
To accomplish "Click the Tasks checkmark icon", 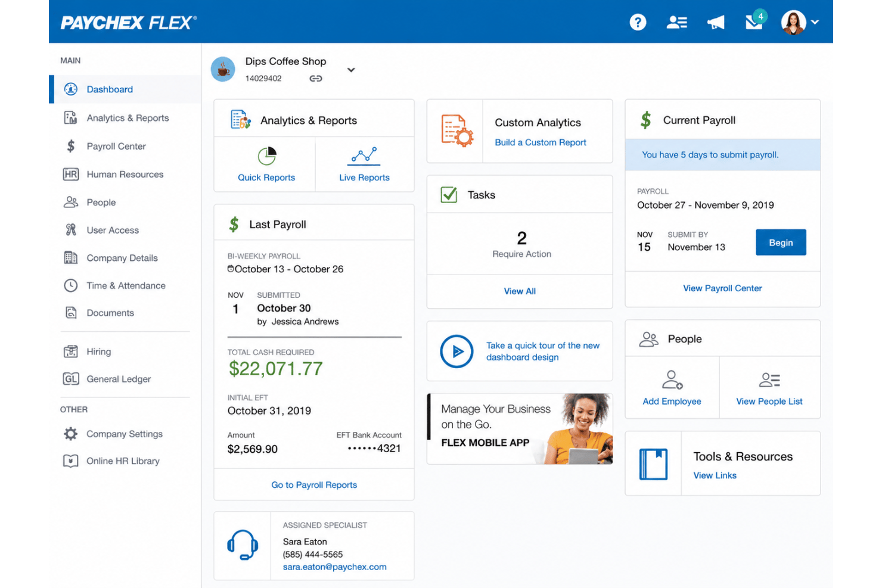I will coord(449,194).
